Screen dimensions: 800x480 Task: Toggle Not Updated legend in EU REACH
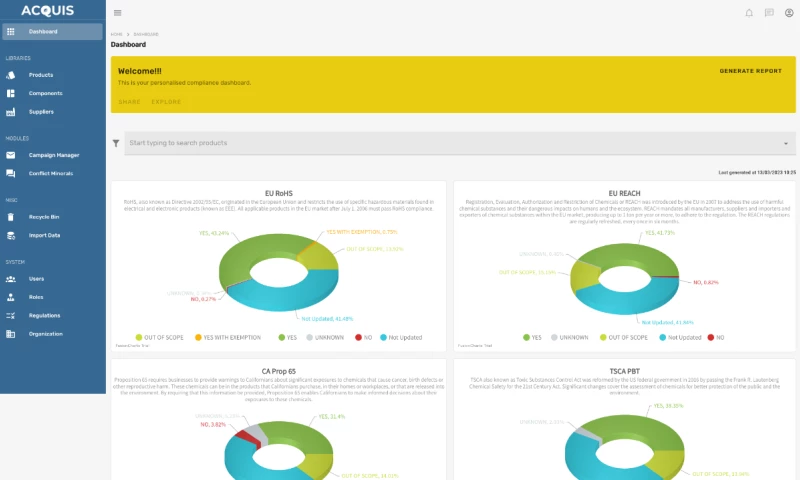[680, 337]
